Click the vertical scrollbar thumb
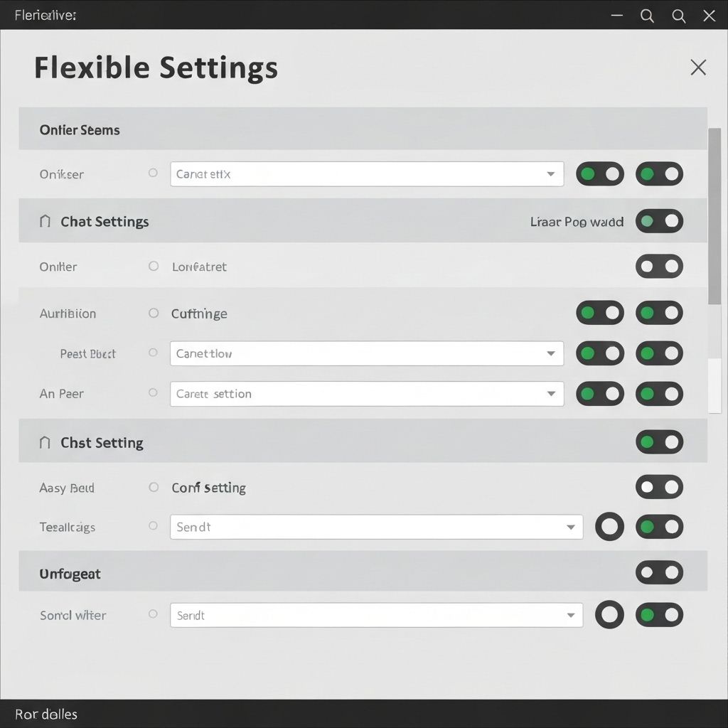728x728 pixels. coord(714,216)
